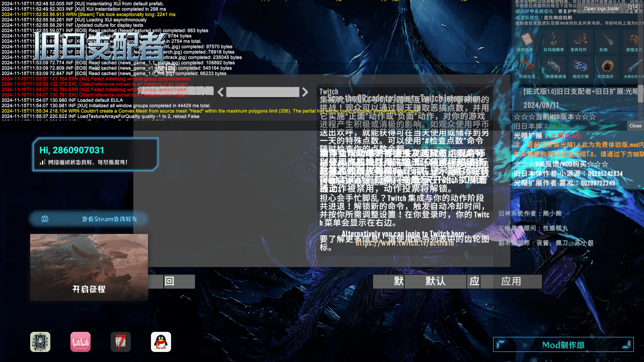
Task: Click the gray selector field between chevrons
Action: 263,92
